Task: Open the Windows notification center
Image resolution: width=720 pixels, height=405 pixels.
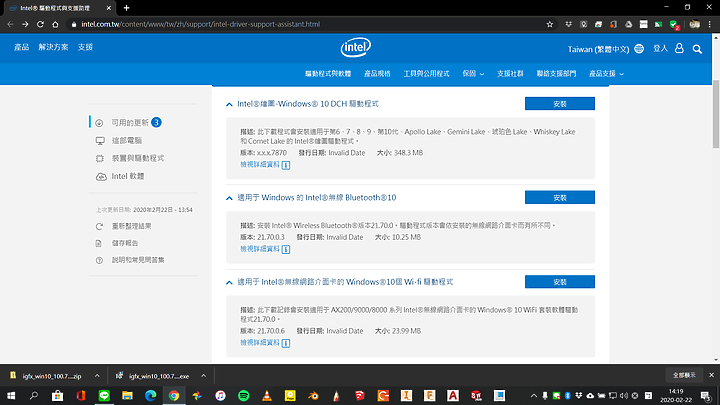Action: click(706, 395)
